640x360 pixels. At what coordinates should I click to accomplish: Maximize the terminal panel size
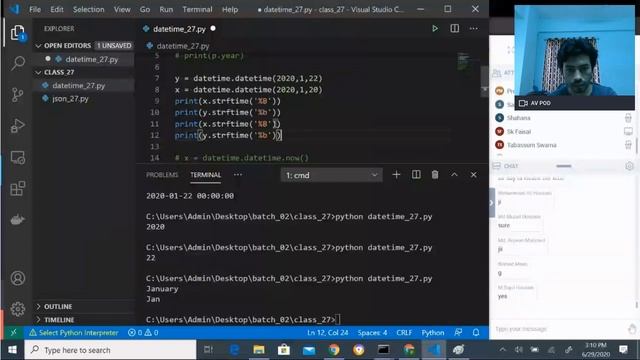(x=454, y=175)
